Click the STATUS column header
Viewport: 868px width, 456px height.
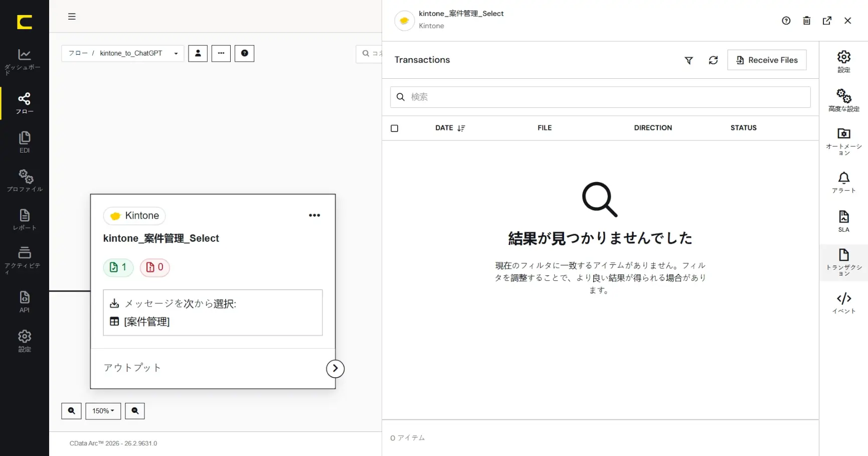[x=743, y=128]
